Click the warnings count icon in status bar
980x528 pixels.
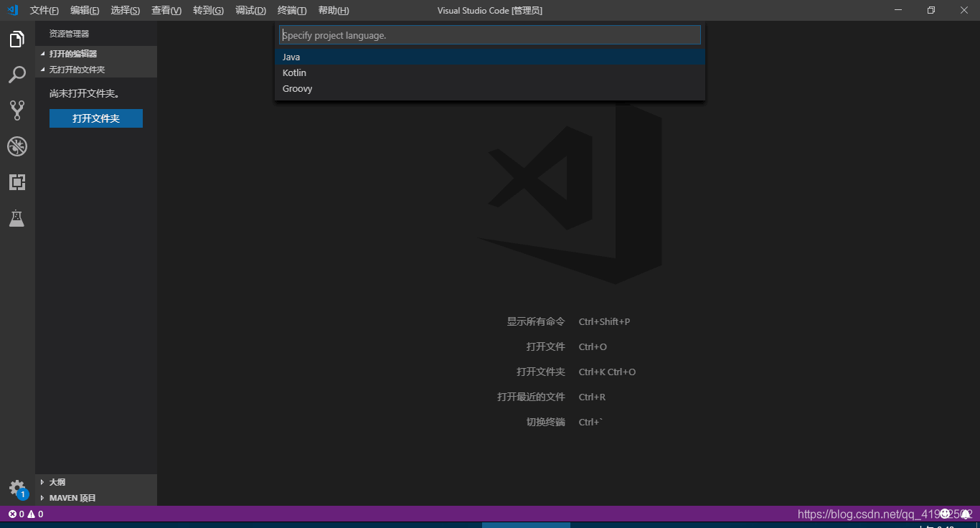pyautogui.click(x=35, y=514)
